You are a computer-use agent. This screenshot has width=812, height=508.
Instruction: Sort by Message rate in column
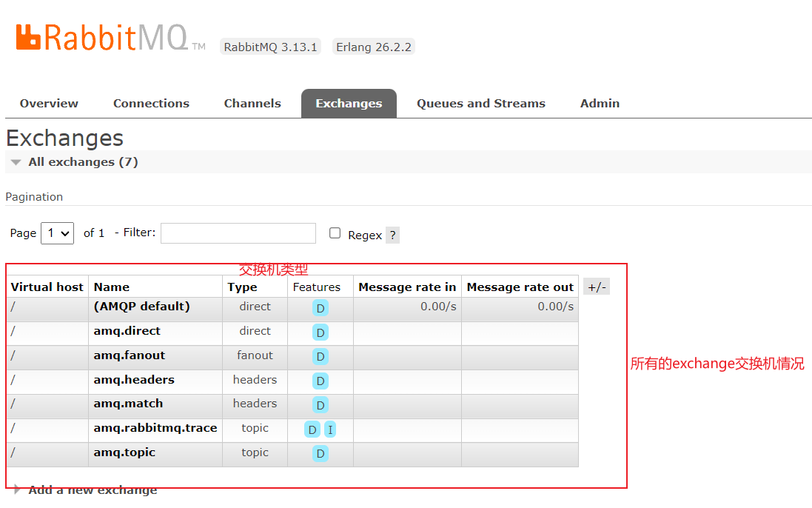[407, 287]
